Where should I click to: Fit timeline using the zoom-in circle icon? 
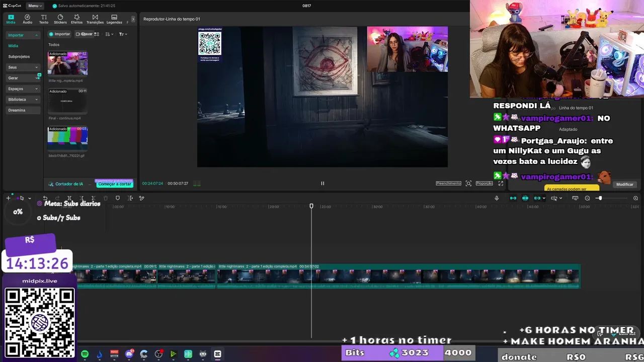(635, 198)
